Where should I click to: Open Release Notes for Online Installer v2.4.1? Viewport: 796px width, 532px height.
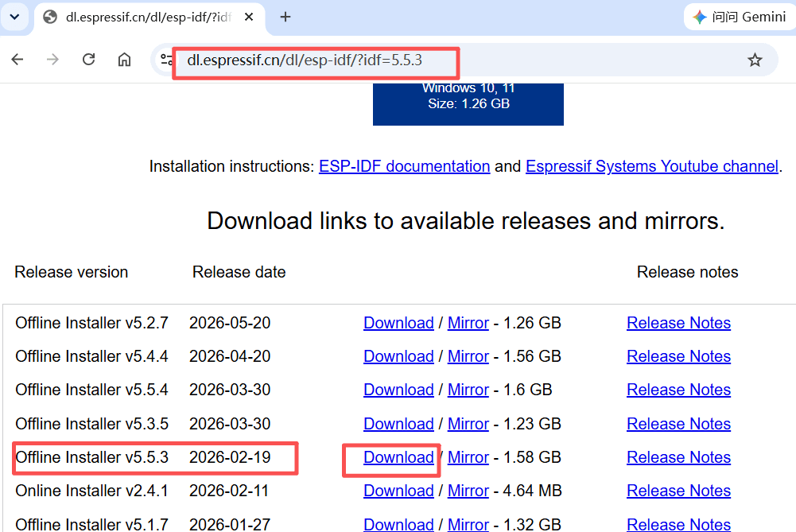click(679, 491)
